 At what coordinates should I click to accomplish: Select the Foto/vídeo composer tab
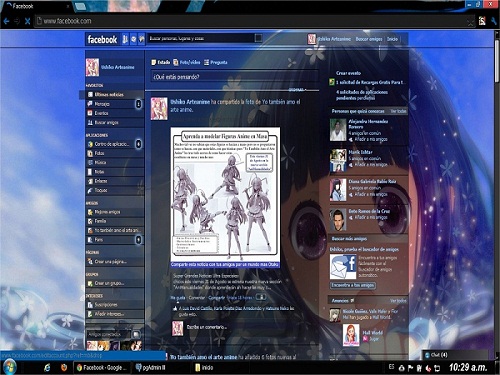point(187,62)
